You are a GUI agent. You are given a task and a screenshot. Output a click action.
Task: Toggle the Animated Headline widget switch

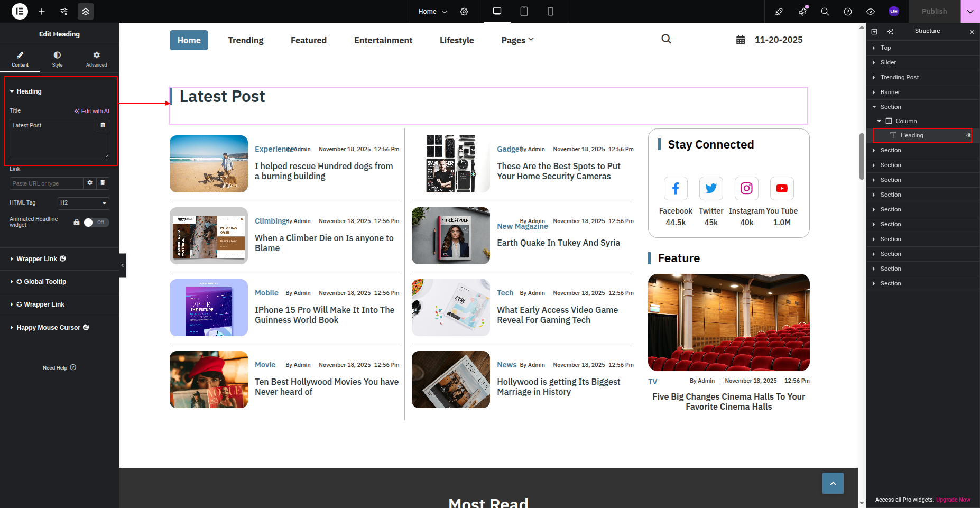tap(96, 223)
